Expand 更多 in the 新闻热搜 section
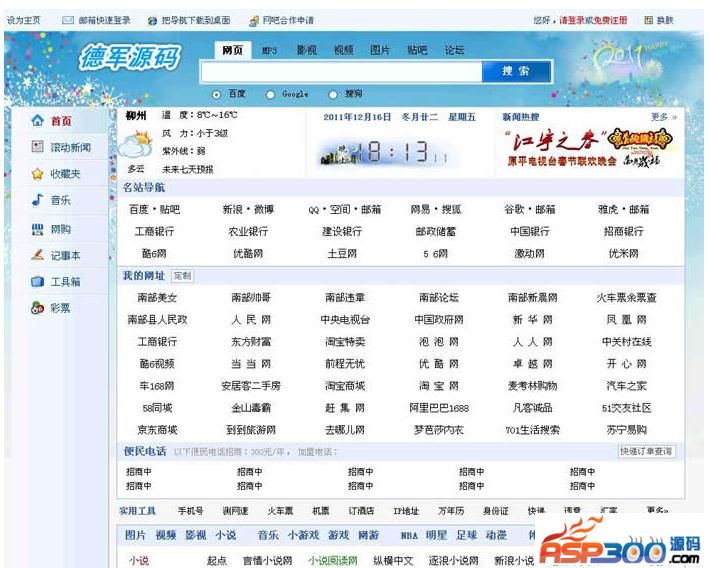 pyautogui.click(x=663, y=117)
